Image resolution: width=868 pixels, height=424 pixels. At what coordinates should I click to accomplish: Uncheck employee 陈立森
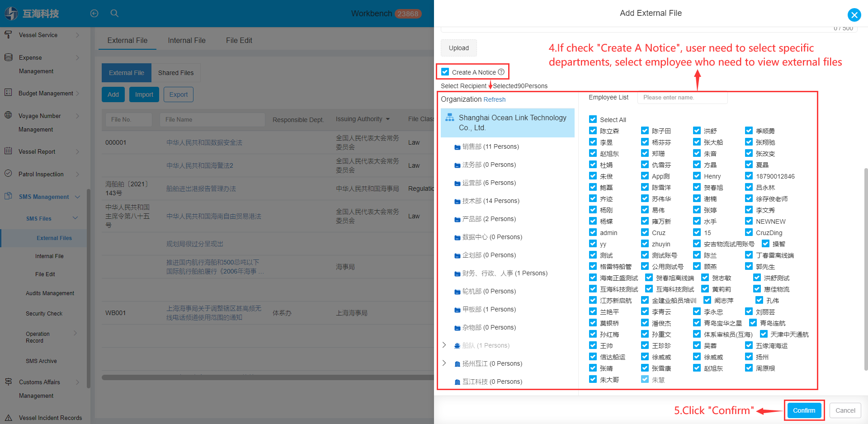click(x=593, y=131)
